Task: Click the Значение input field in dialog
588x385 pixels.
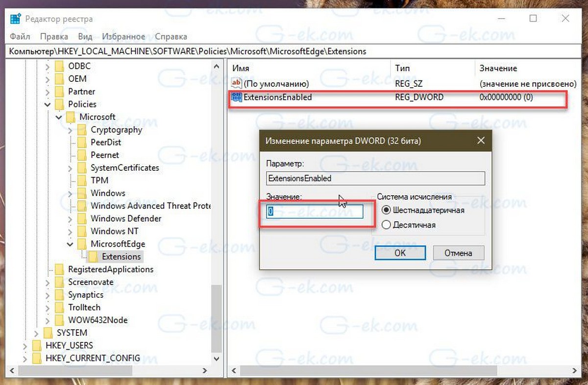Action: (x=314, y=211)
